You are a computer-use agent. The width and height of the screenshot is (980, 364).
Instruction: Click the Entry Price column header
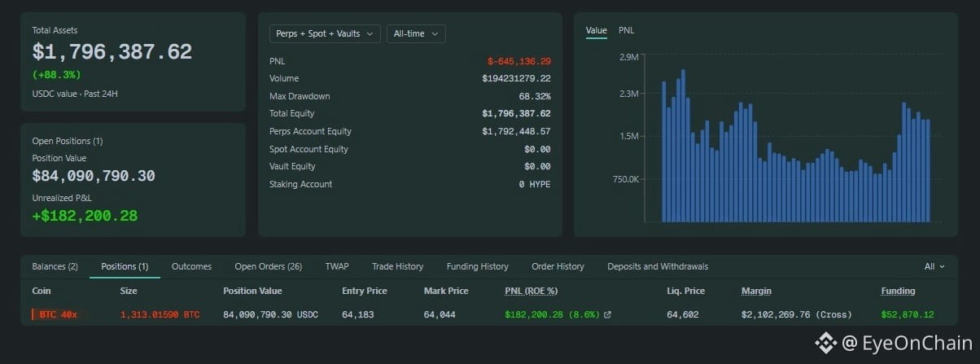[364, 291]
